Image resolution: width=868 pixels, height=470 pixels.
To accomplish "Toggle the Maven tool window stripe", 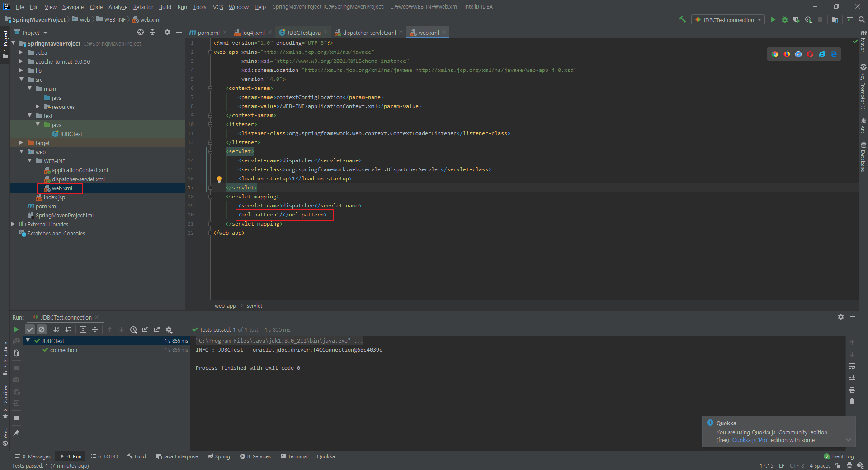I will pyautogui.click(x=863, y=42).
